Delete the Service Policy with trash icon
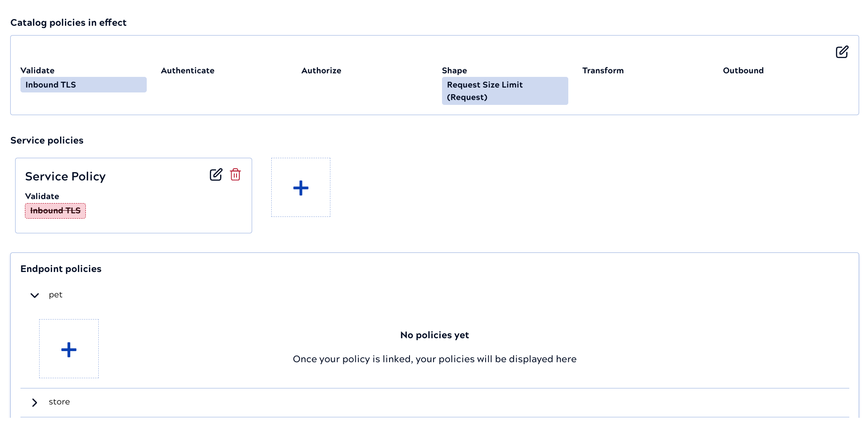Screen dimensions: 868x432 pos(235,175)
